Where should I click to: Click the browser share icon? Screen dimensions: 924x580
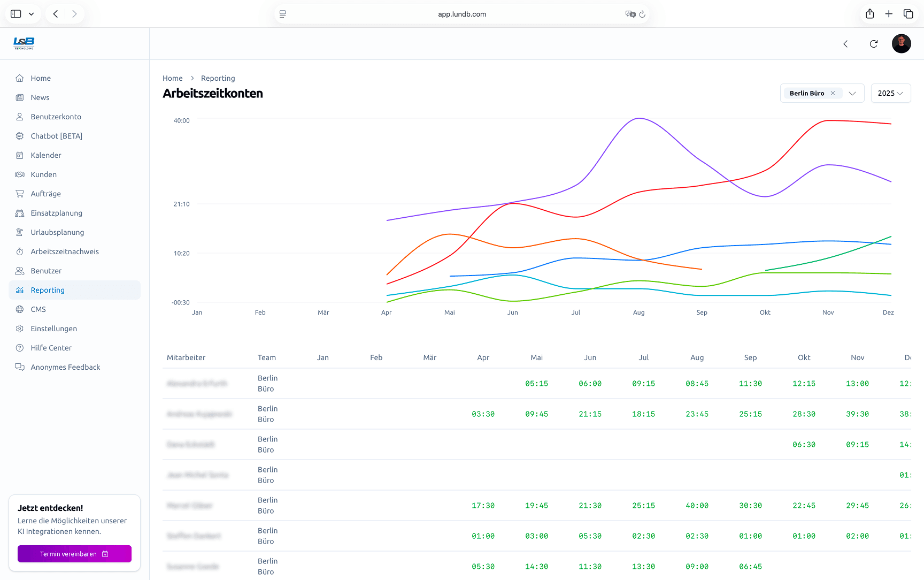pyautogui.click(x=870, y=14)
